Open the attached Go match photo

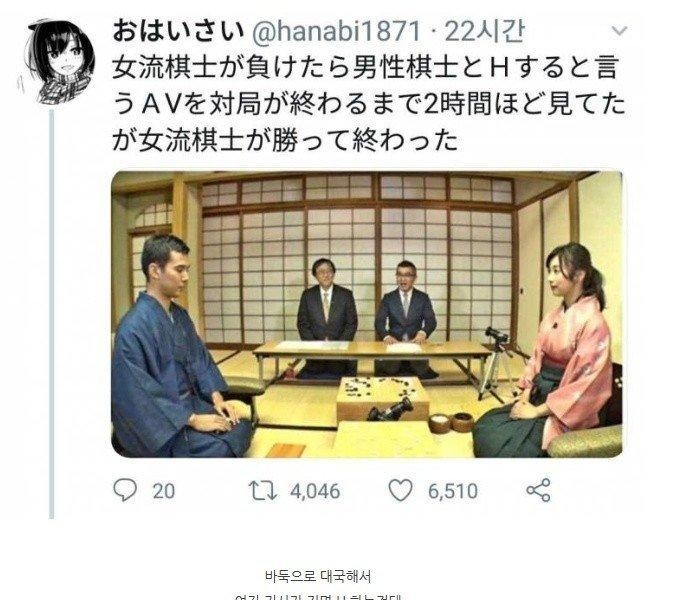pos(367,314)
